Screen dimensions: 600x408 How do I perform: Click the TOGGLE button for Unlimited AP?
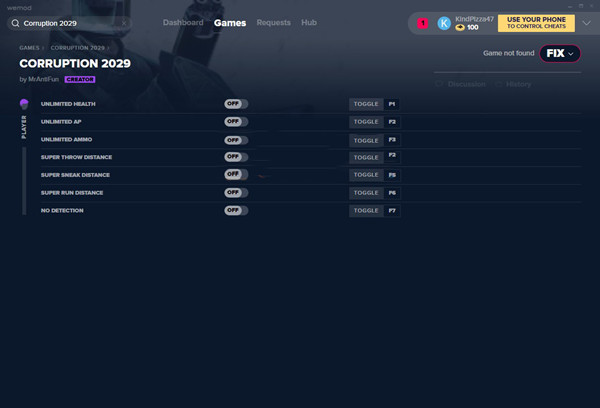tap(366, 122)
